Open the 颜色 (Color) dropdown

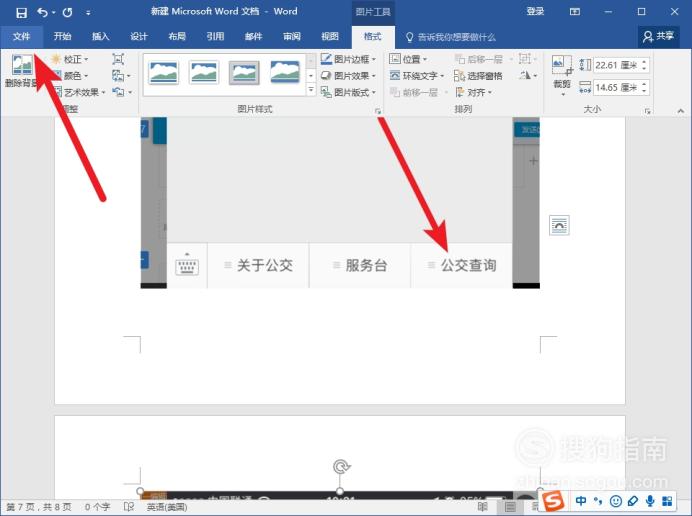(70, 75)
